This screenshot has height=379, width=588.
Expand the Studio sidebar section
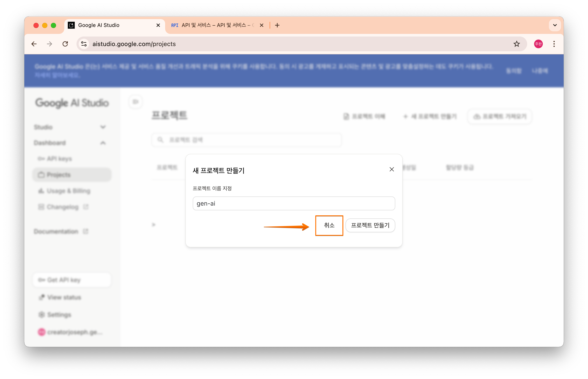click(x=103, y=127)
